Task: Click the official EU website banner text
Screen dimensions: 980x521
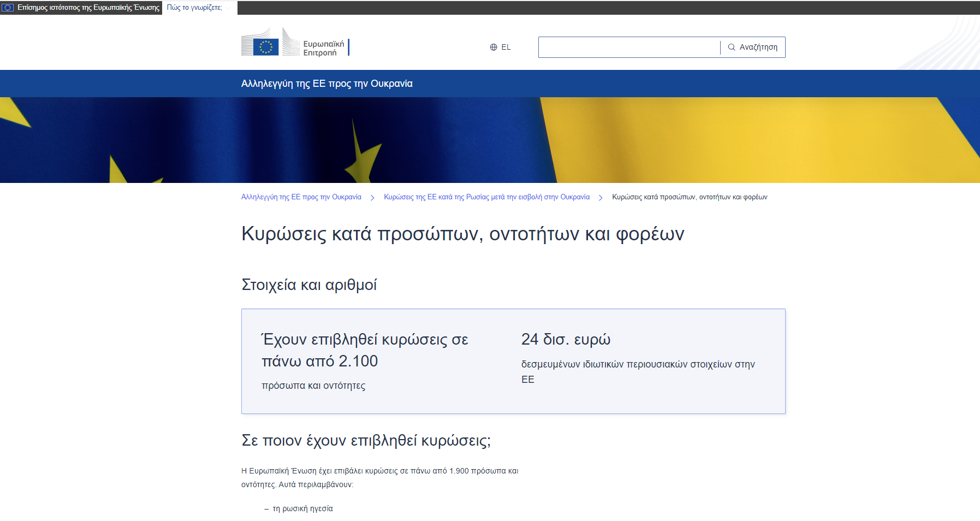Action: [88, 8]
